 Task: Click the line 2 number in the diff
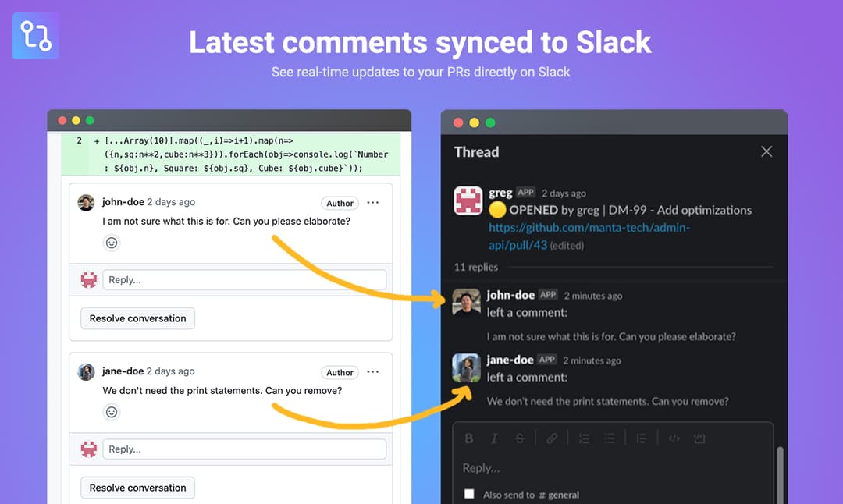(x=79, y=140)
